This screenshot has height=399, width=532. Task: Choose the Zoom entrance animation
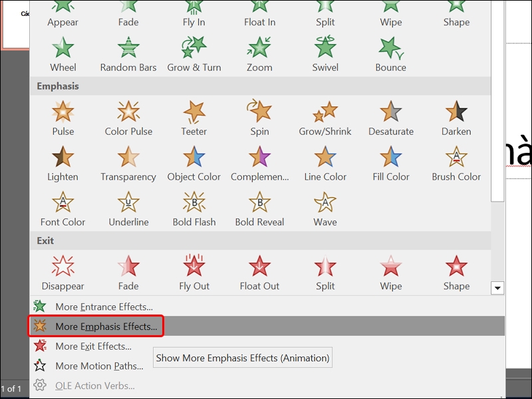coord(259,55)
